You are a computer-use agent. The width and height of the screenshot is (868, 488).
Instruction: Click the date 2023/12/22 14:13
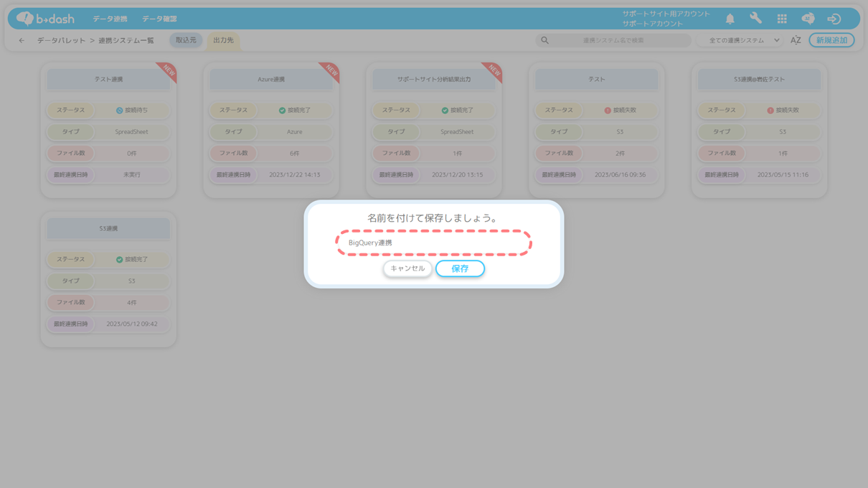pyautogui.click(x=295, y=174)
